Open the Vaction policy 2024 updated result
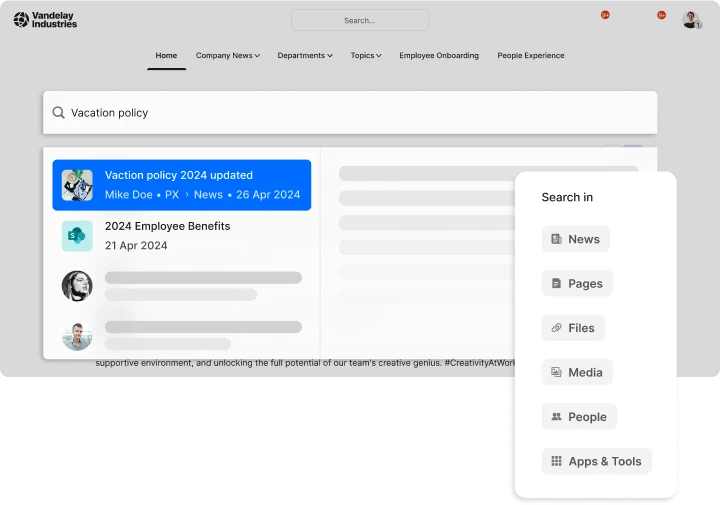 (182, 185)
